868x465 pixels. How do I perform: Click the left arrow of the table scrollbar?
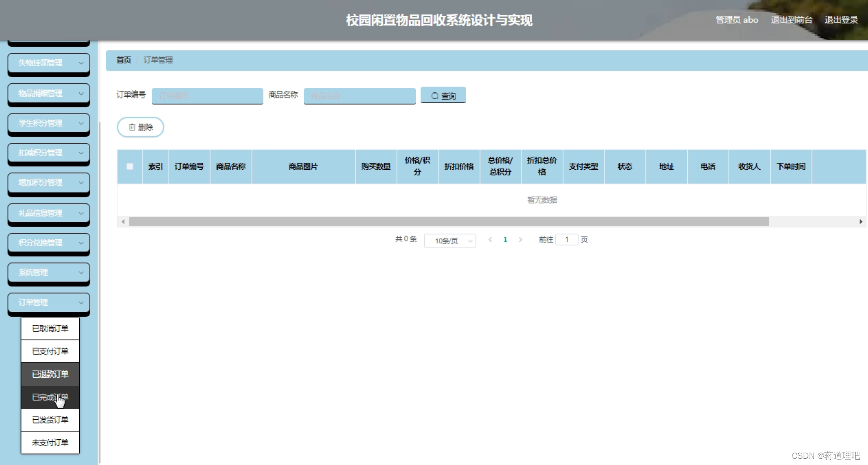122,221
